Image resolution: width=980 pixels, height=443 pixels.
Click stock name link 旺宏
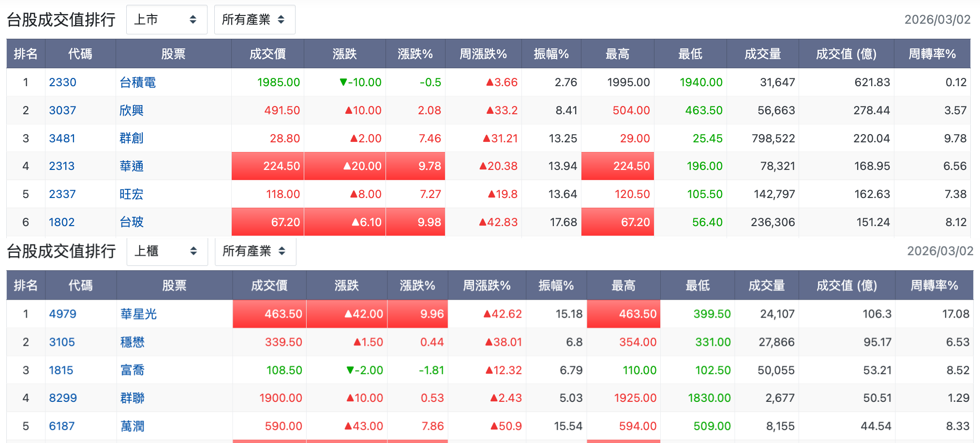[132, 194]
